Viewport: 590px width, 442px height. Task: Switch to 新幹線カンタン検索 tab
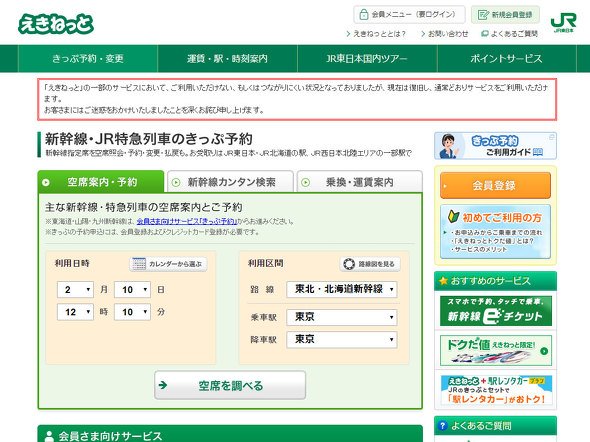coord(230,182)
